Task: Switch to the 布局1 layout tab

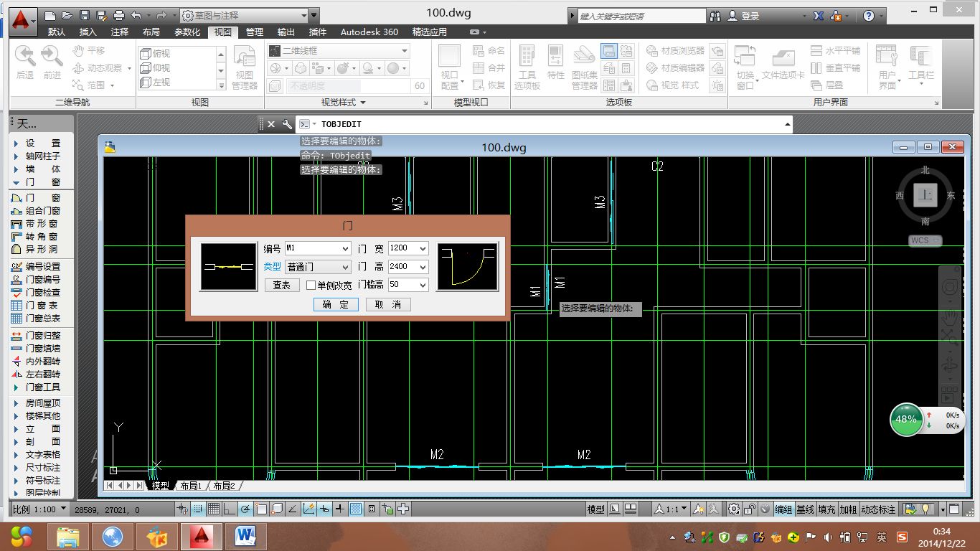Action: point(191,486)
